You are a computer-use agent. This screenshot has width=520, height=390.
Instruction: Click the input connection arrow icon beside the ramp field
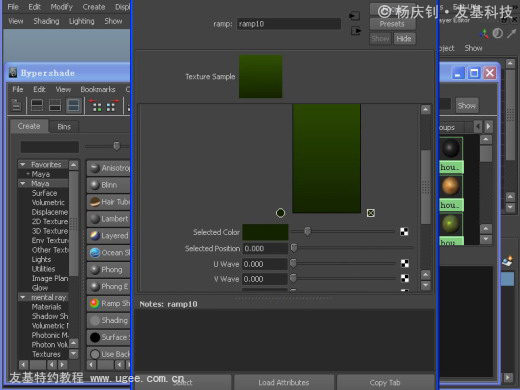[x=354, y=16]
